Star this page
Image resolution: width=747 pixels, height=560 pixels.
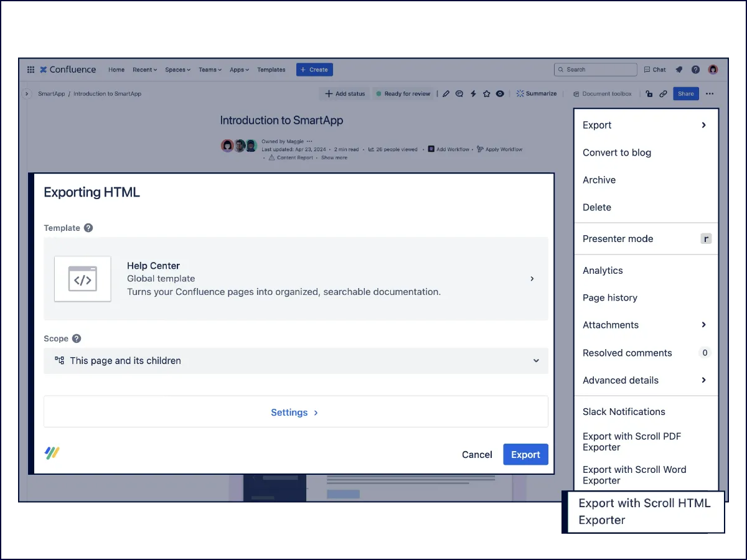(x=487, y=94)
